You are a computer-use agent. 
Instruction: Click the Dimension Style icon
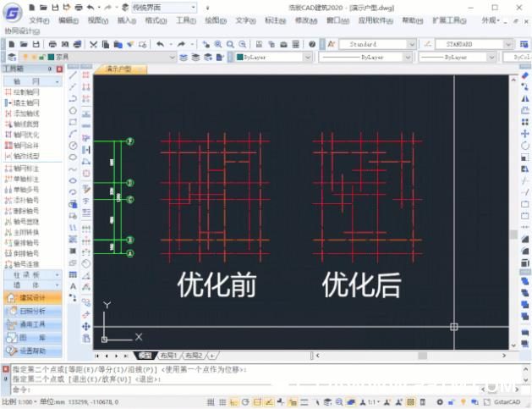pos(427,44)
